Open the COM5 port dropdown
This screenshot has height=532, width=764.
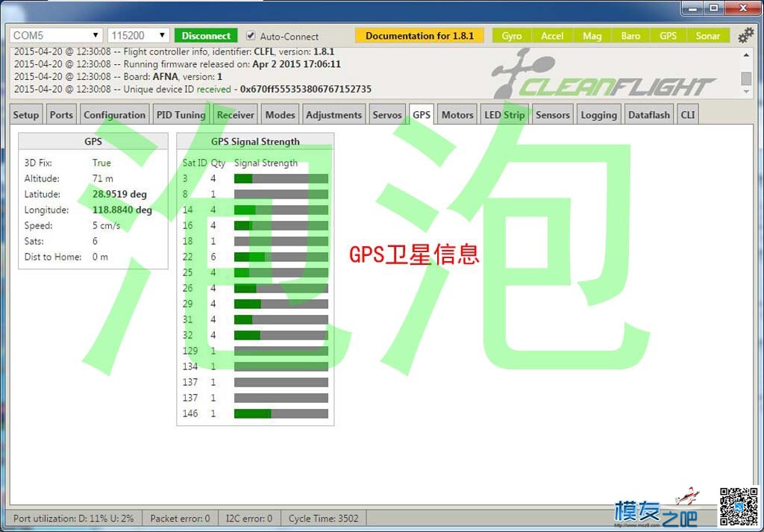56,36
